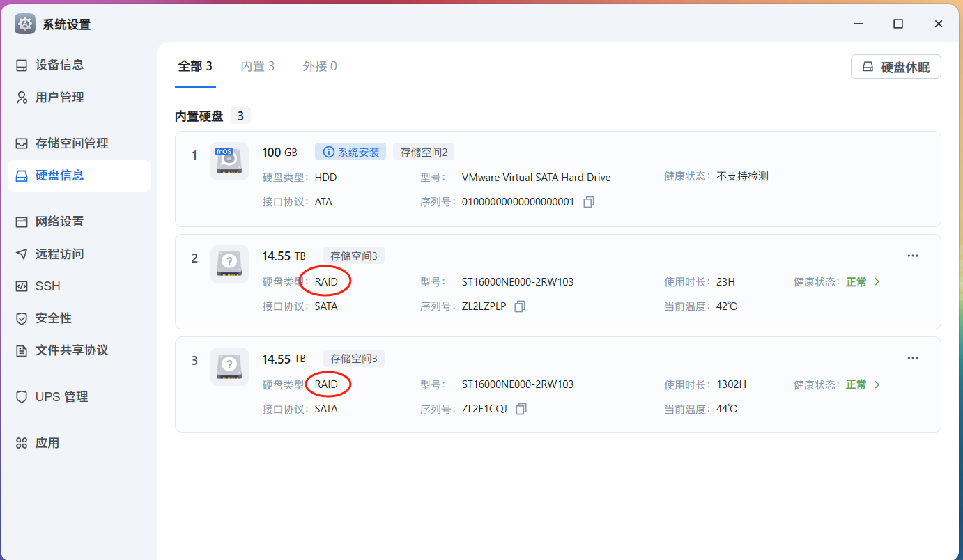Switch to the 外接 0 tab
This screenshot has height=560, width=963.
click(x=320, y=66)
